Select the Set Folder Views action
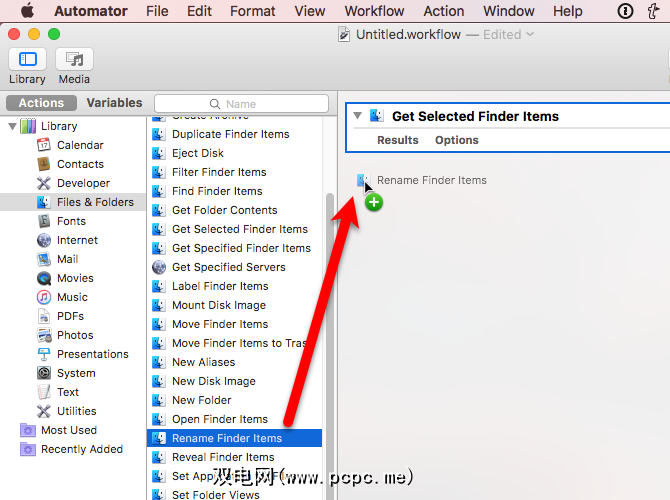670x500 pixels. 235,494
